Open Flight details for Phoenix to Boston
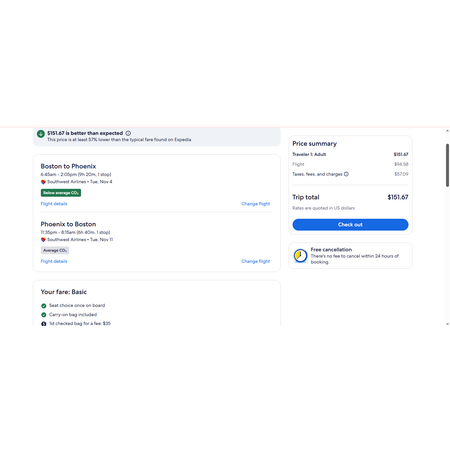Viewport: 450px width, 450px height. pyautogui.click(x=54, y=261)
